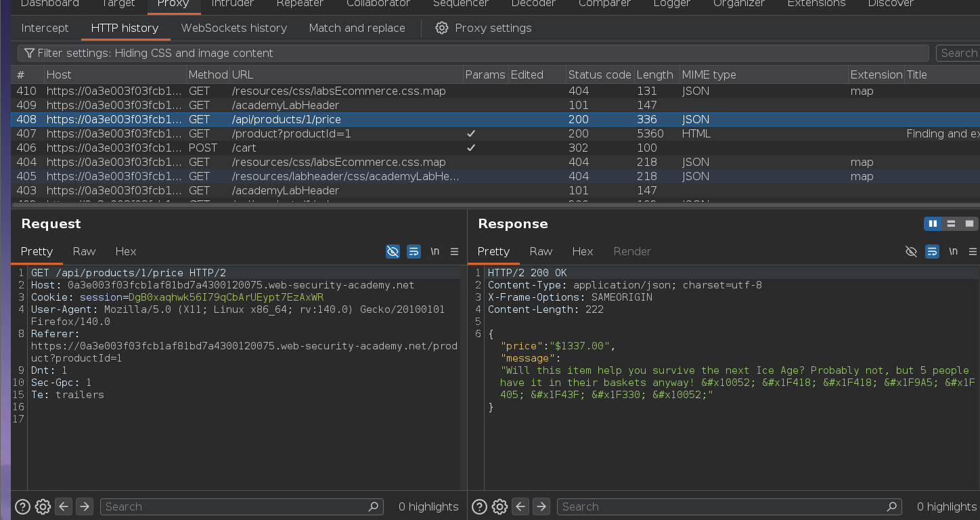Select Hex view in Request panel

tap(126, 251)
